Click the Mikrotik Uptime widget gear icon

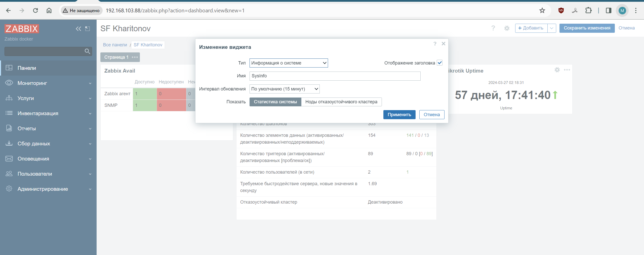(557, 70)
